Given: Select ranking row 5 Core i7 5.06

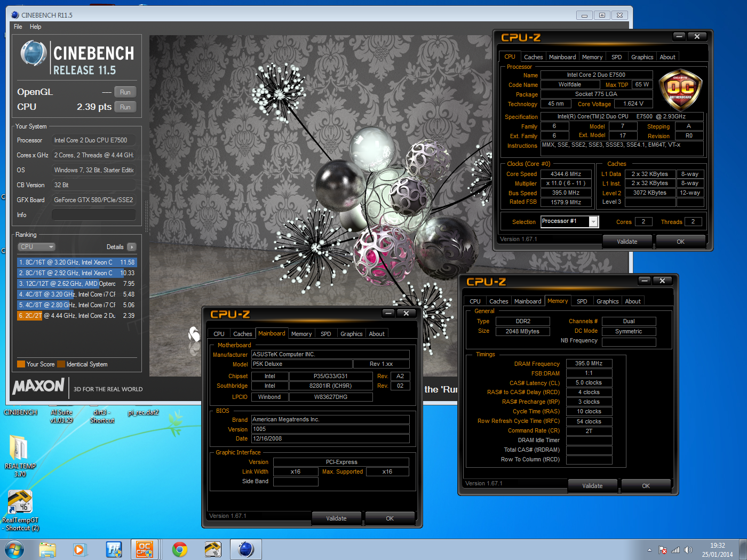Looking at the screenshot, I should point(77,305).
